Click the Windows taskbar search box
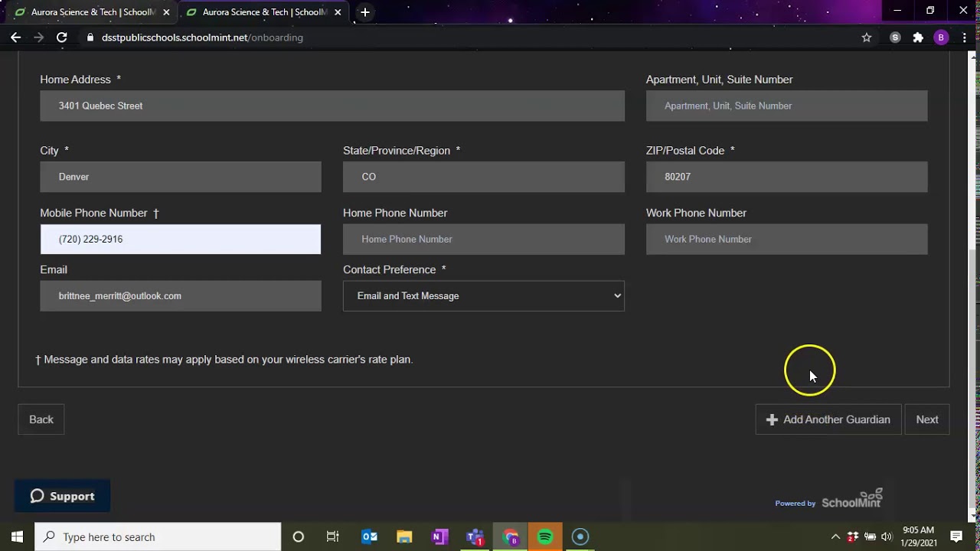 click(158, 536)
